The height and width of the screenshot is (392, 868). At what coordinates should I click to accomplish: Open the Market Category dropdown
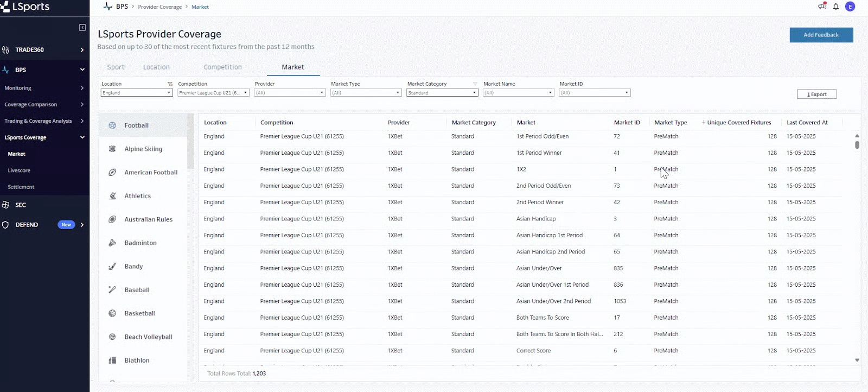[442, 93]
